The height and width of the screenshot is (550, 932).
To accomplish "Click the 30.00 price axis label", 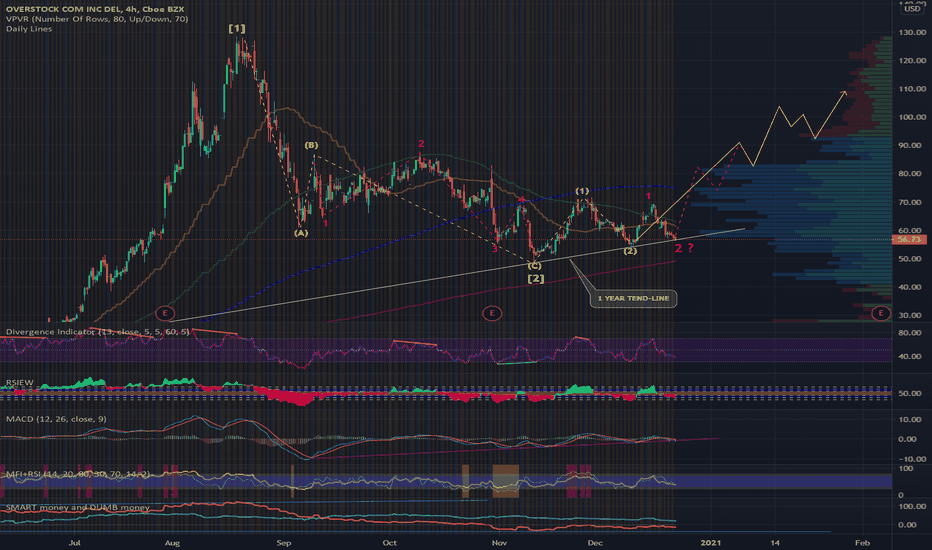I will point(912,316).
